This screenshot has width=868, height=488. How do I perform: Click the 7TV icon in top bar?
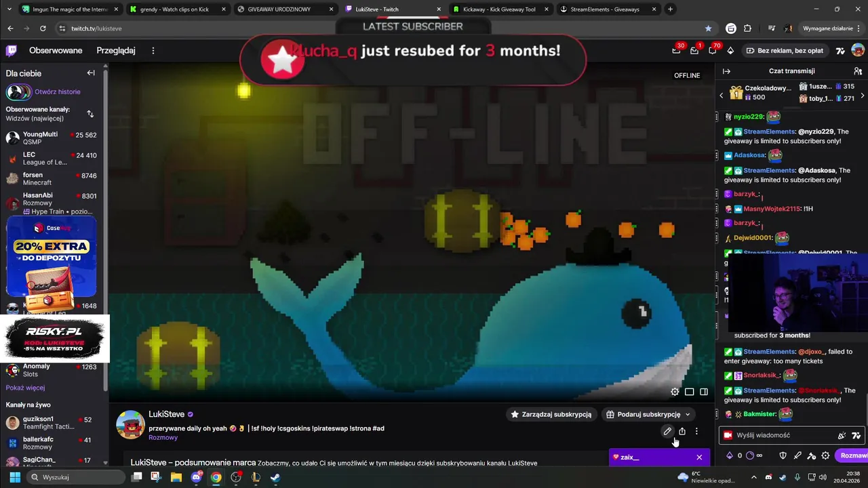tap(840, 51)
